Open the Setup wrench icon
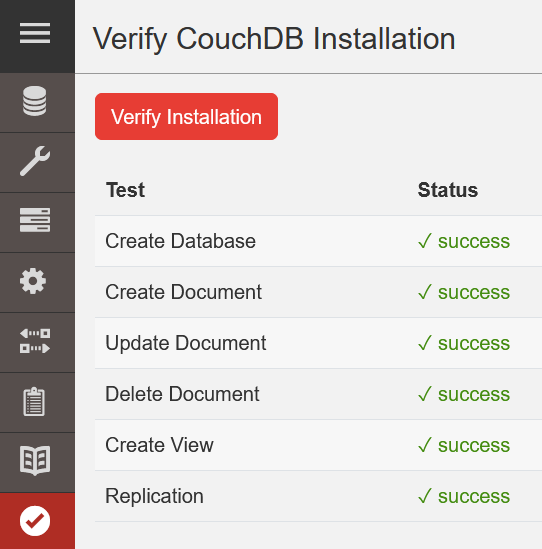Screen dimensions: 542x549 pos(35,161)
